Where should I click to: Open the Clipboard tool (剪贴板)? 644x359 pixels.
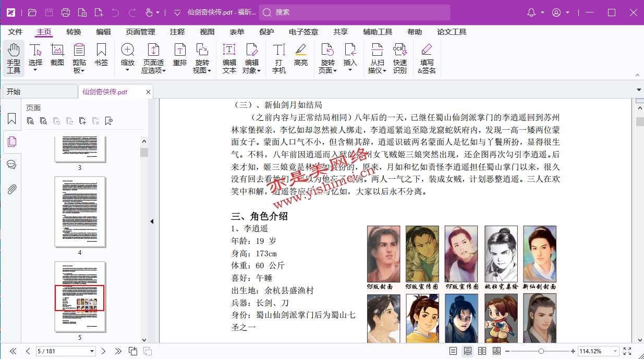click(x=79, y=58)
